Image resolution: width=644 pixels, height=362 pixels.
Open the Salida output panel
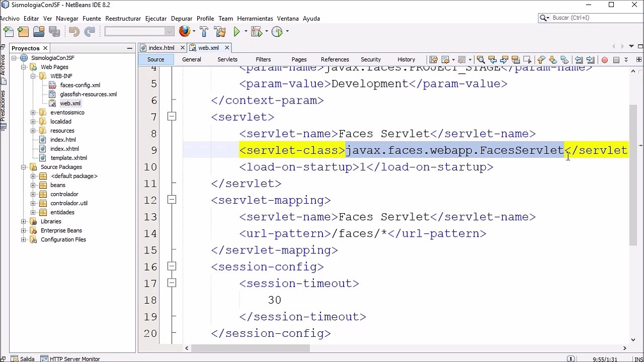point(22,358)
